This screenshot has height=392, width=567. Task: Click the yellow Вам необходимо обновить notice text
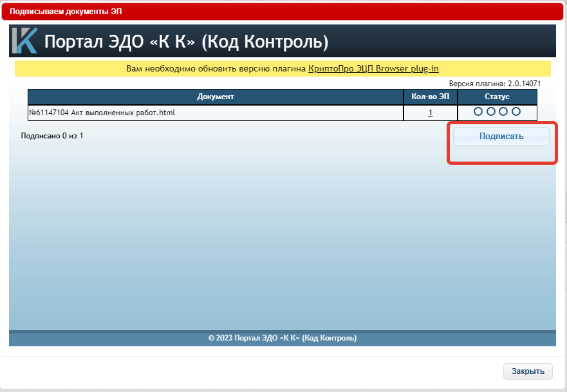283,68
